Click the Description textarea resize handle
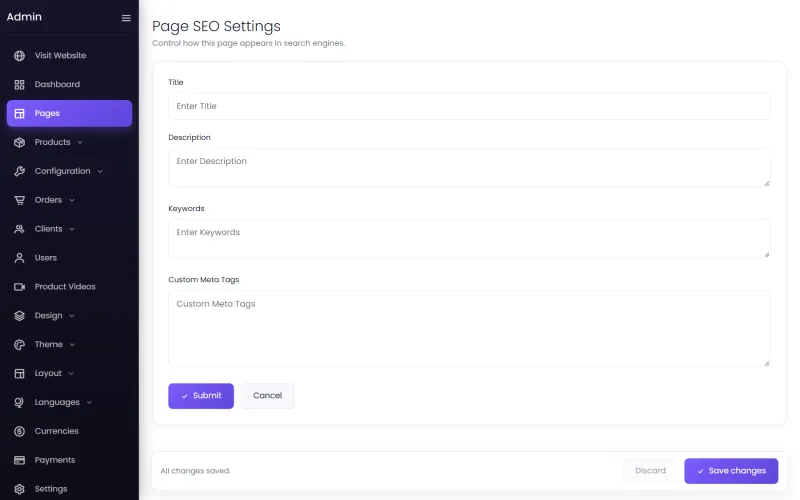This screenshot has height=500, width=800. (x=766, y=183)
